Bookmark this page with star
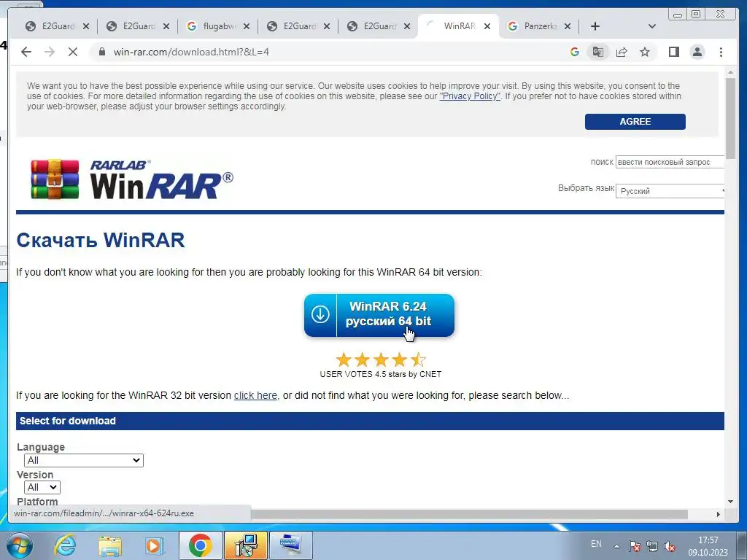 point(645,52)
